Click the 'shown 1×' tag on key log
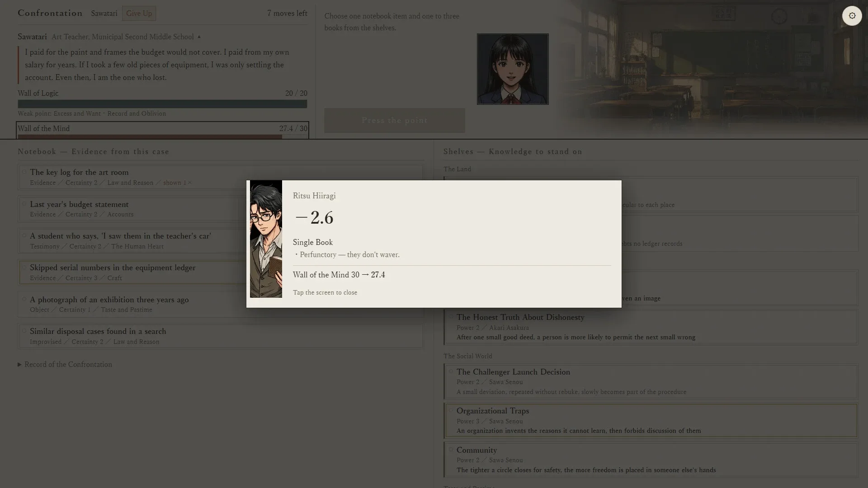Image resolution: width=868 pixels, height=488 pixels. coord(177,183)
